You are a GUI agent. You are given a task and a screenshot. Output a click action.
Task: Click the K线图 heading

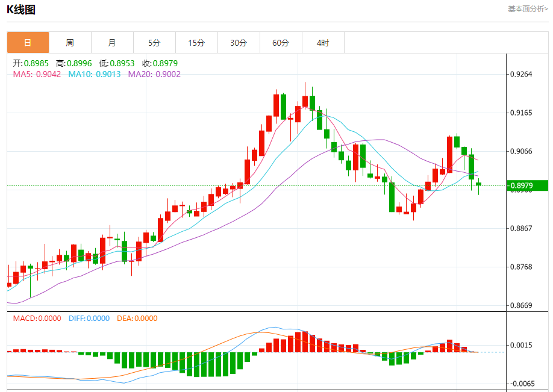pyautogui.click(x=21, y=10)
